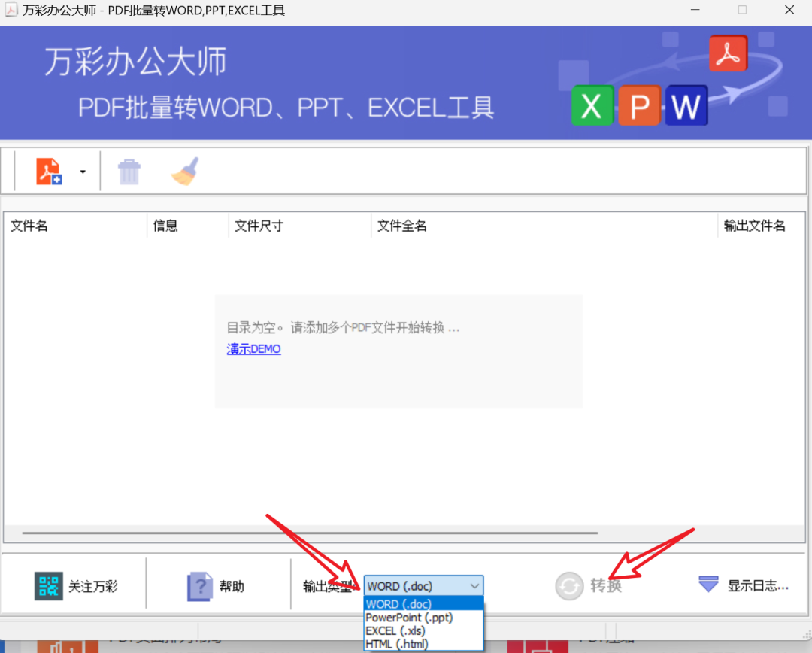Select WORD (.doc) from the open dropdown
The width and height of the screenshot is (812, 653).
click(x=398, y=604)
